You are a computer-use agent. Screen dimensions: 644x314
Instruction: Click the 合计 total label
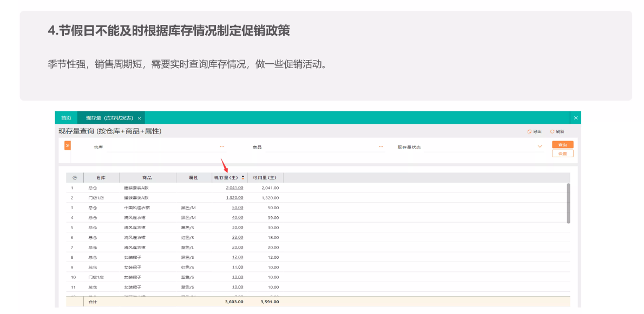(93, 302)
